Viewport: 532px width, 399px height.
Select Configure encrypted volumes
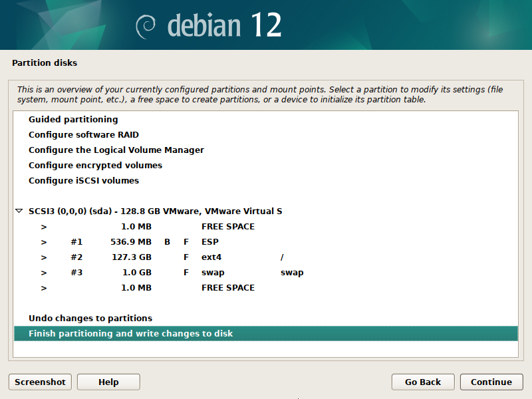(95, 166)
